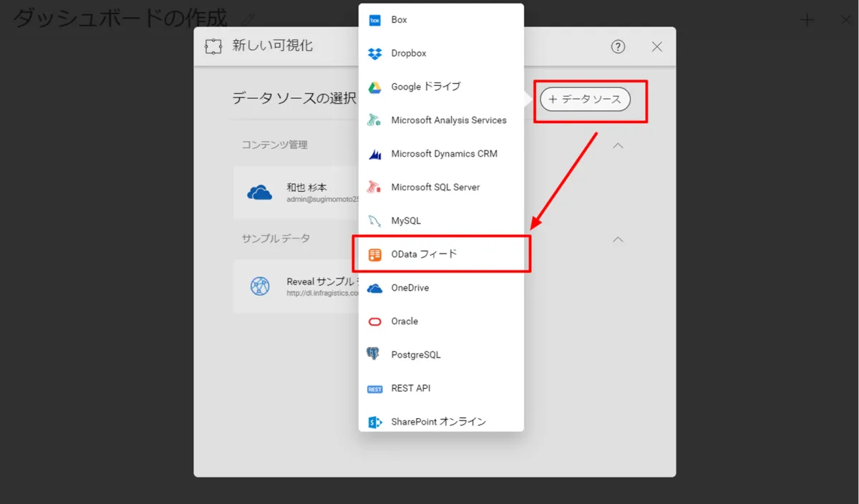Collapse the コンテンツ管理 section
The height and width of the screenshot is (504, 859).
pyautogui.click(x=618, y=145)
